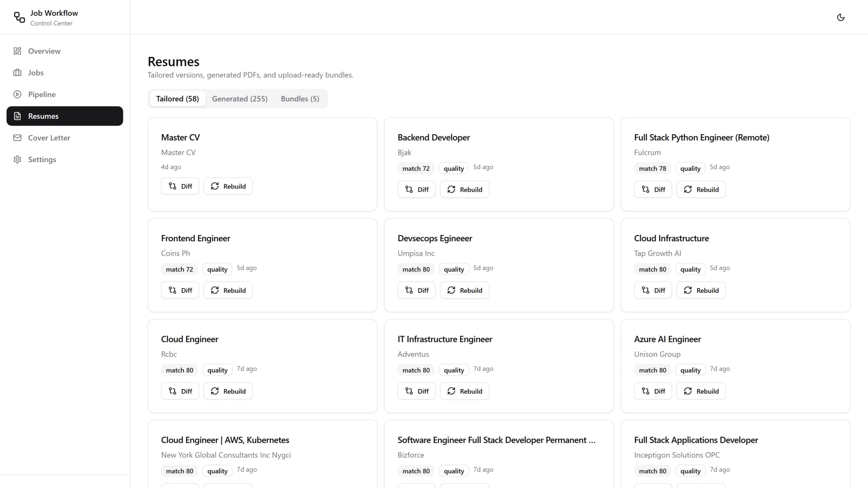The width and height of the screenshot is (868, 488).
Task: Go to Jobs in the sidebar
Action: pyautogui.click(x=65, y=73)
